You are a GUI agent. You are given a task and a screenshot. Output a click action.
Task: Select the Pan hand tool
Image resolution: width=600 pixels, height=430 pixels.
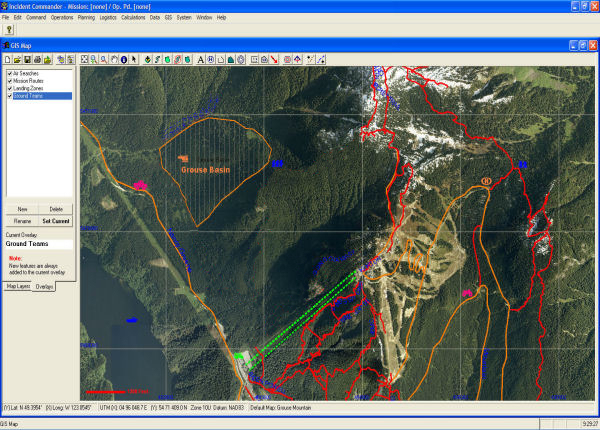(114, 59)
